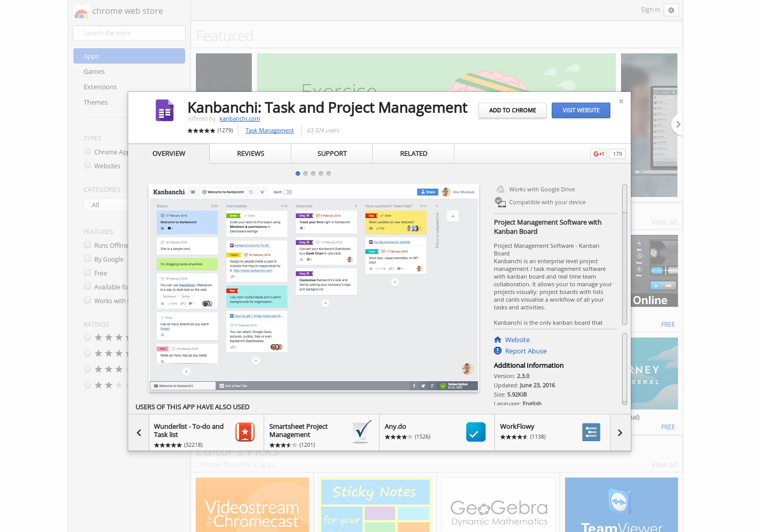The image size is (759, 532).
Task: Click the Report Abuse link
Action: (x=526, y=351)
